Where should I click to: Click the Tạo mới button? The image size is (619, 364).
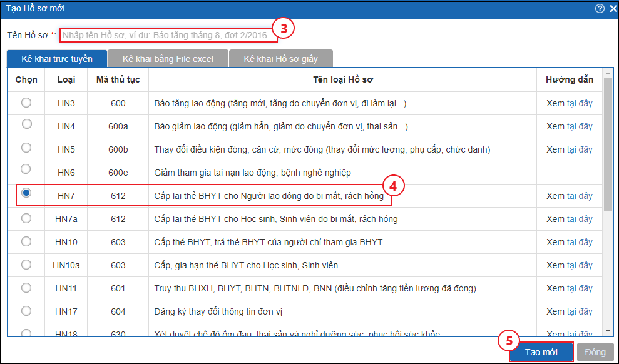click(541, 352)
